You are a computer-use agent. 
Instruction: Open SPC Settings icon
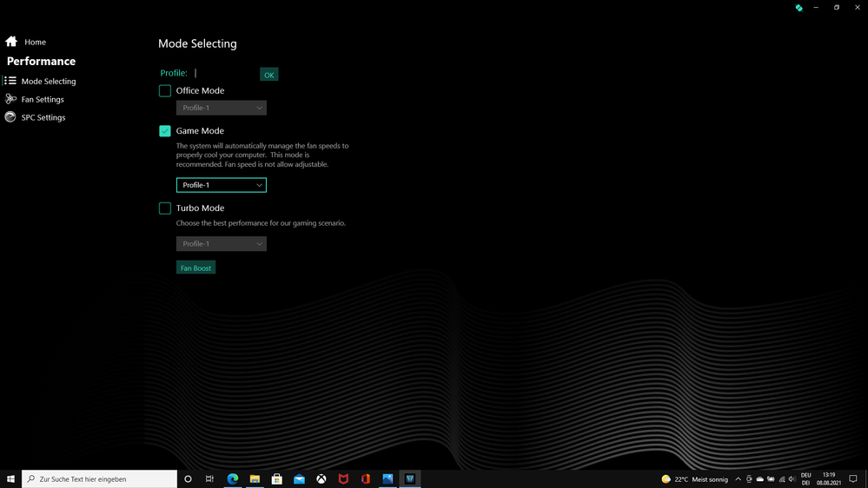[10, 117]
